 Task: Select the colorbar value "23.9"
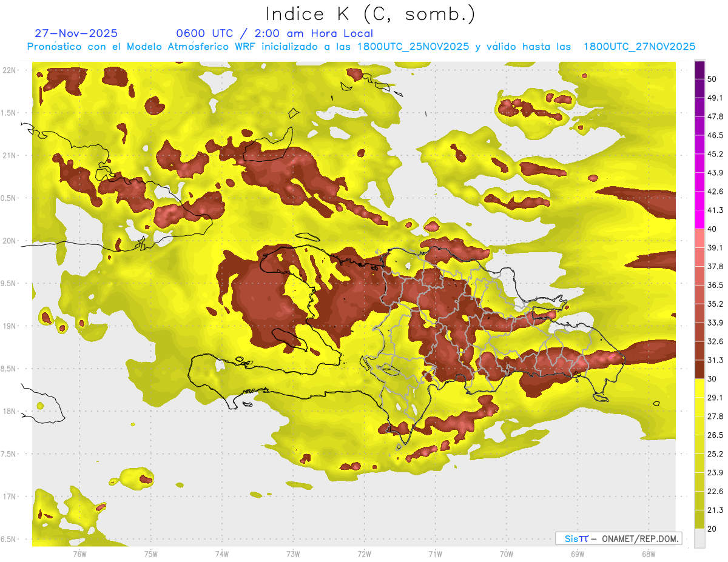(715, 473)
